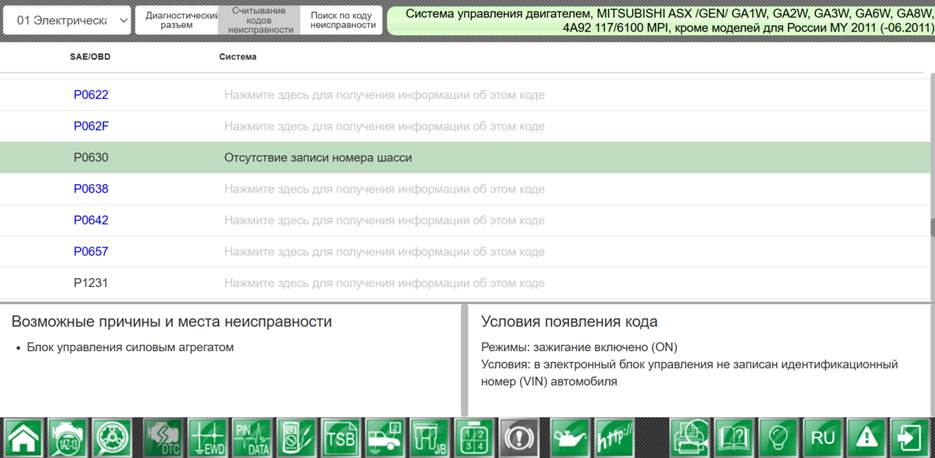This screenshot has height=458, width=935.
Task: Click 'Отсутствие записи номера шасси' description
Action: pyautogui.click(x=318, y=158)
